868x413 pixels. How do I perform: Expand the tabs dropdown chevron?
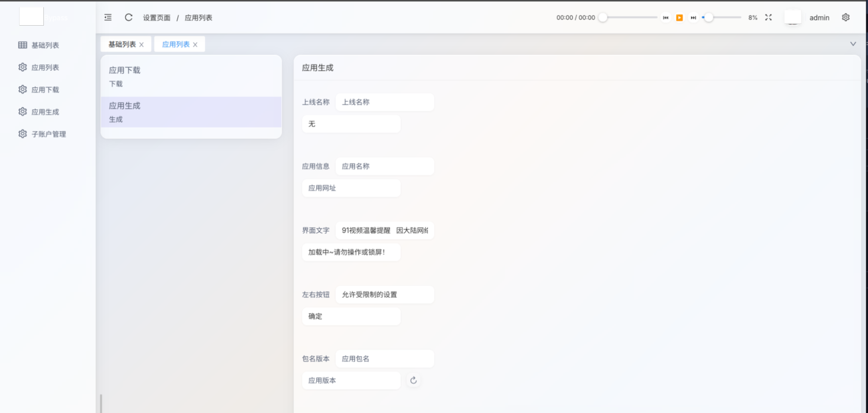(853, 44)
